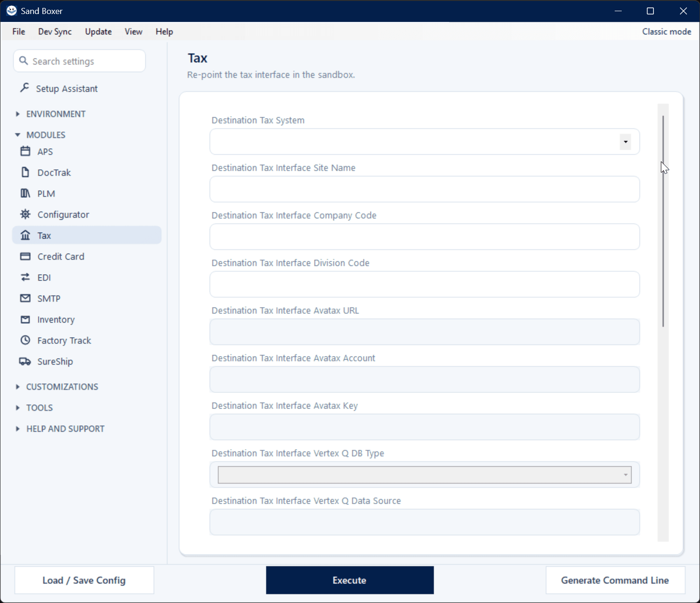Click the Vertex Q Data Source field
Viewport: 700px width, 603px height.
pos(425,522)
